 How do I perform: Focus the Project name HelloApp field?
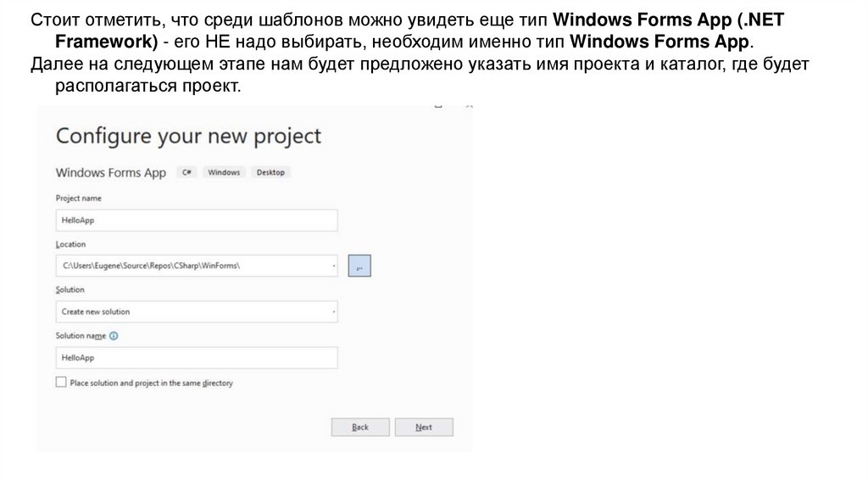point(197,221)
